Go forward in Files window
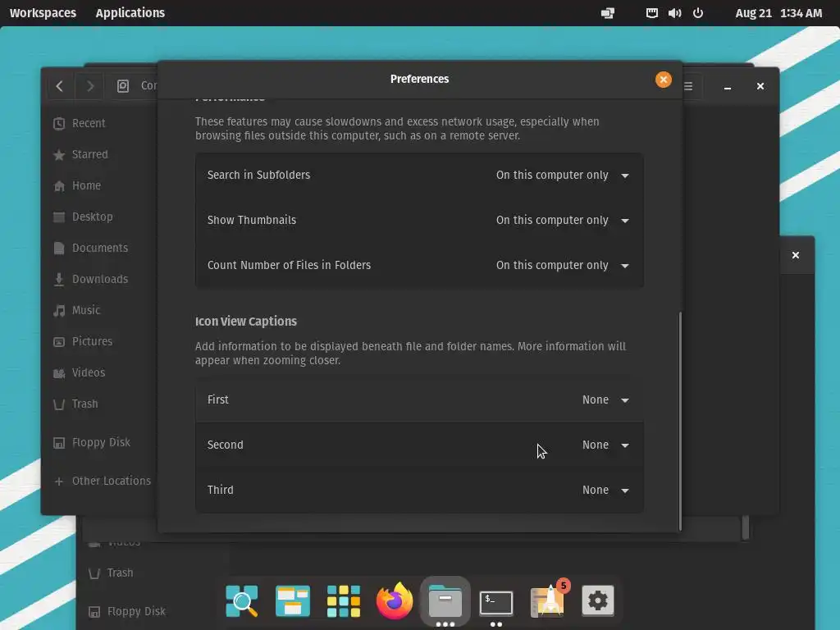Screen dimensions: 840x630 coord(90,86)
